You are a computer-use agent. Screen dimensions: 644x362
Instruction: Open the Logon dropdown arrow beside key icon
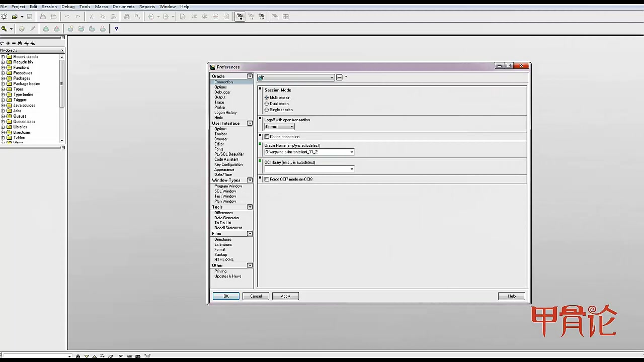tap(11, 29)
